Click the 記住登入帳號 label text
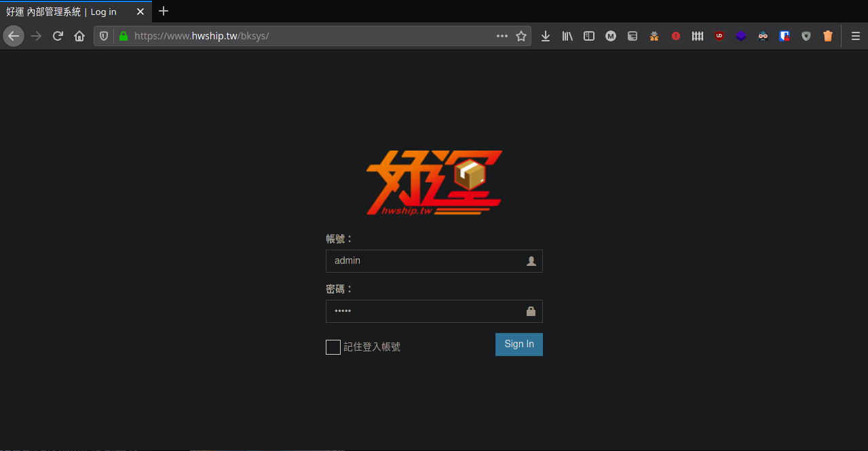 (x=372, y=347)
